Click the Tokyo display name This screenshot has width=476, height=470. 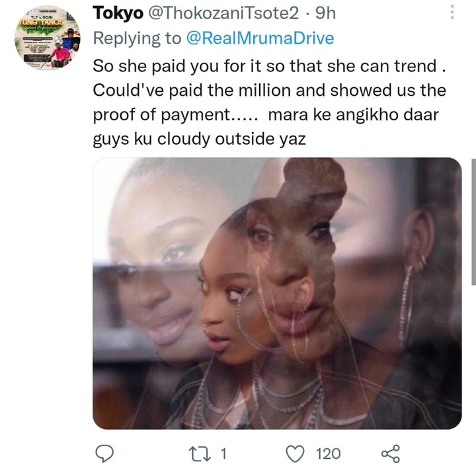(x=118, y=13)
